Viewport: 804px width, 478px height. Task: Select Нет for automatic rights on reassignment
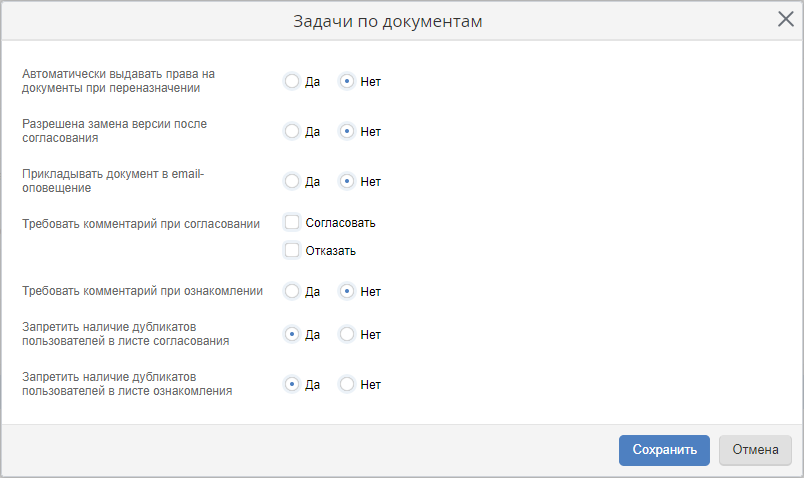(x=347, y=81)
